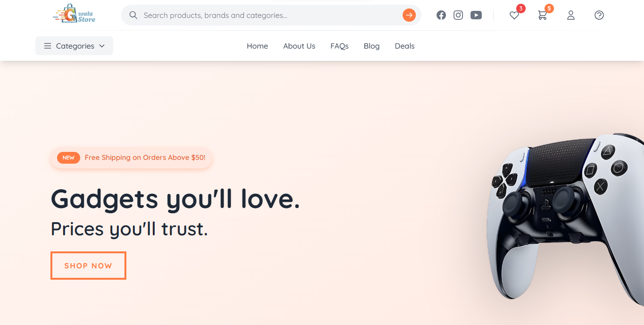Open the About Us page
Viewport: 644px width, 325px height.
(299, 46)
